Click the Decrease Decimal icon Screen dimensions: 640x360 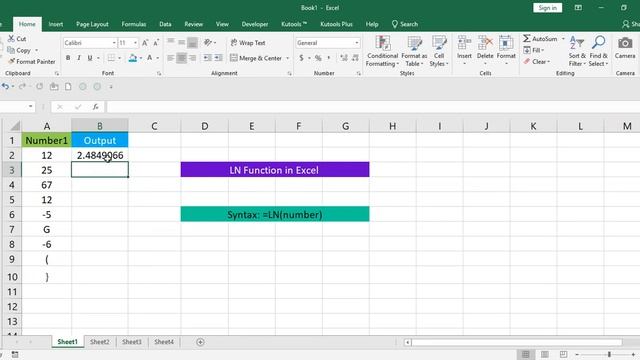click(x=356, y=58)
